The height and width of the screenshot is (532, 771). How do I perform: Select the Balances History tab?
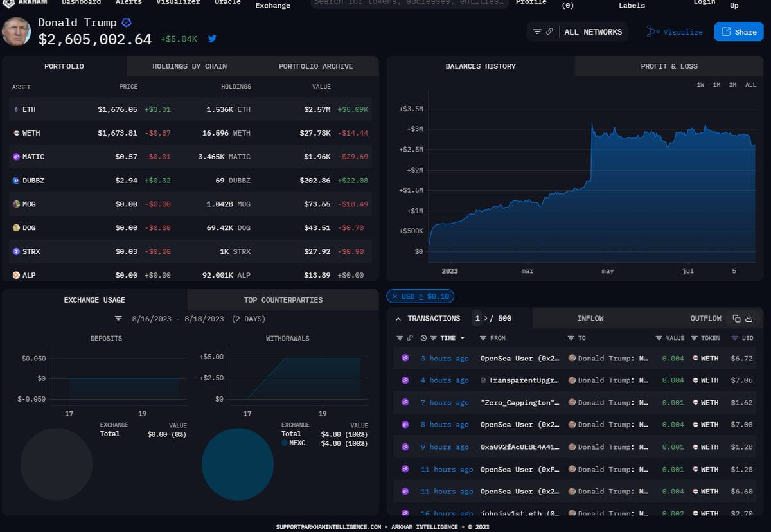[481, 66]
